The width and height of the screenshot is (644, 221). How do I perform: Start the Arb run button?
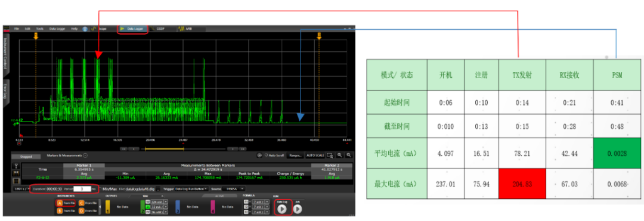click(298, 209)
